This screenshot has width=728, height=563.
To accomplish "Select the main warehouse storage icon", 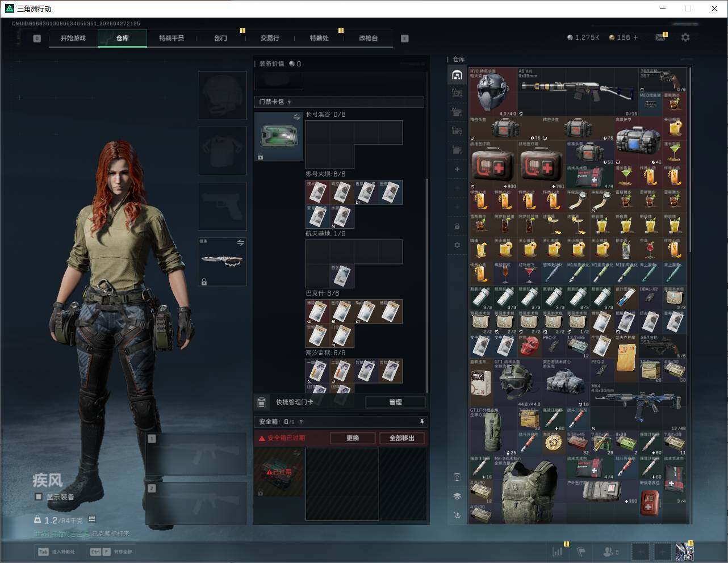I will tap(457, 75).
